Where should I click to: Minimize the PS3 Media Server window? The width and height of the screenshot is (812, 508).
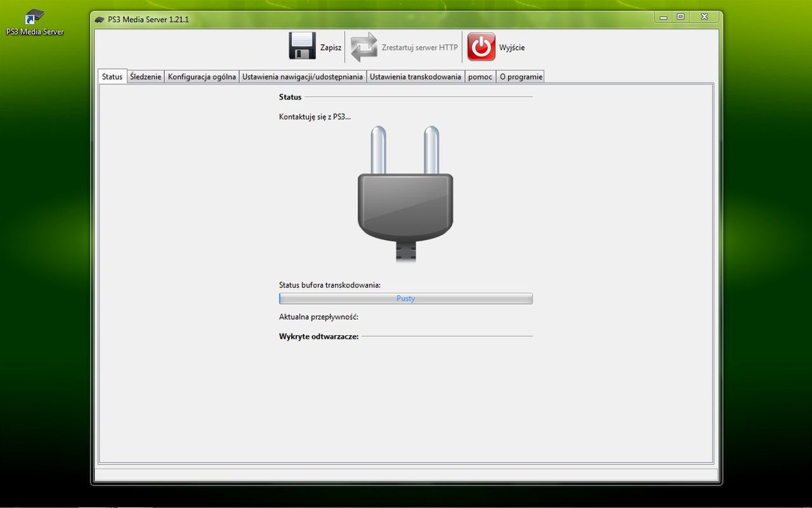click(664, 17)
